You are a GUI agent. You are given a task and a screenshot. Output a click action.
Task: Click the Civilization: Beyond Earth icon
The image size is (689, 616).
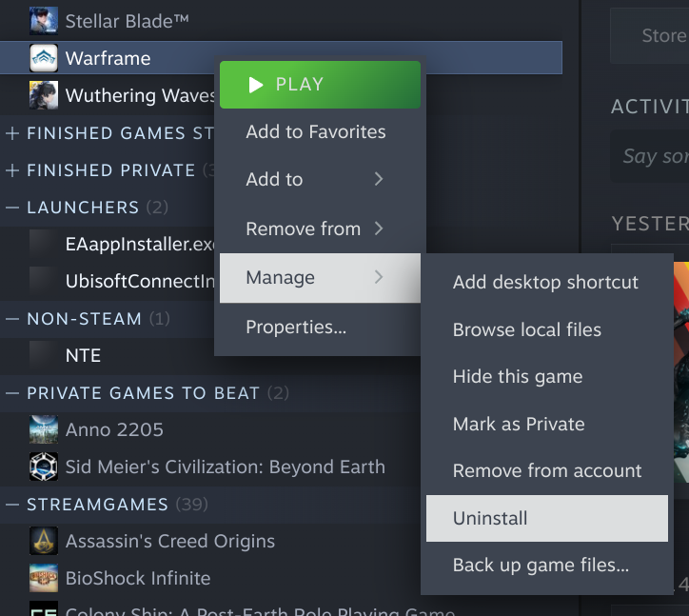point(44,467)
